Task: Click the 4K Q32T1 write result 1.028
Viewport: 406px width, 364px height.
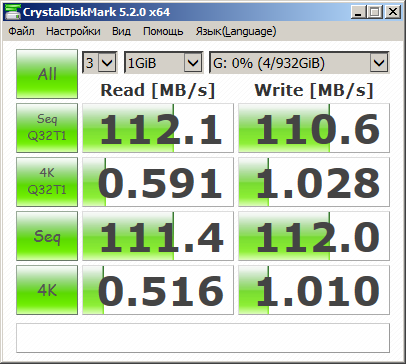Action: click(314, 182)
